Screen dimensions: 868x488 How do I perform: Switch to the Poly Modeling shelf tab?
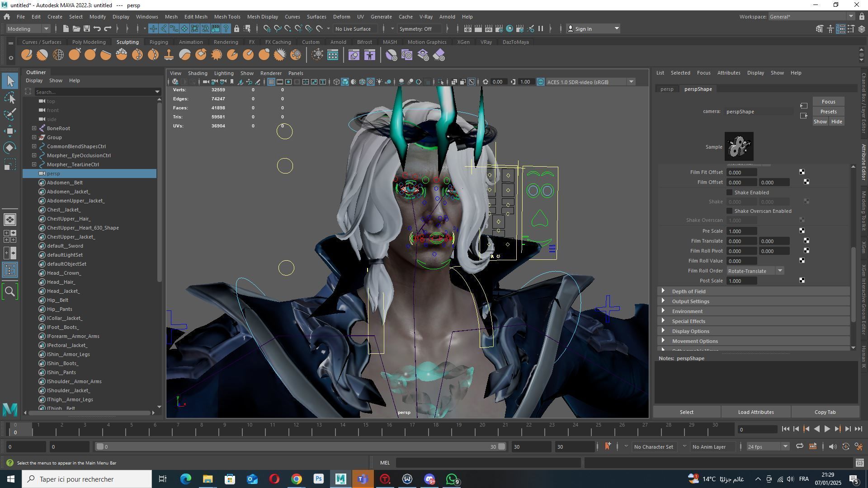tap(89, 42)
